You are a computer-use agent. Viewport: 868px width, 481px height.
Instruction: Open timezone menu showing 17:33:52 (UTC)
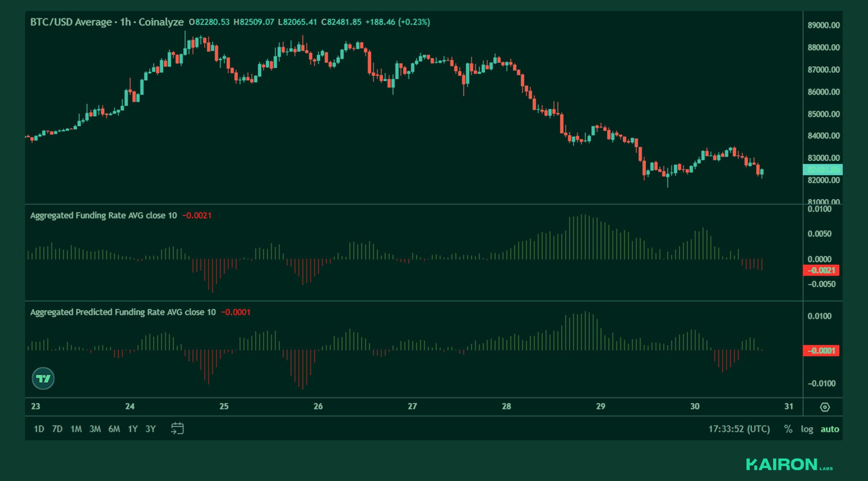tap(739, 429)
